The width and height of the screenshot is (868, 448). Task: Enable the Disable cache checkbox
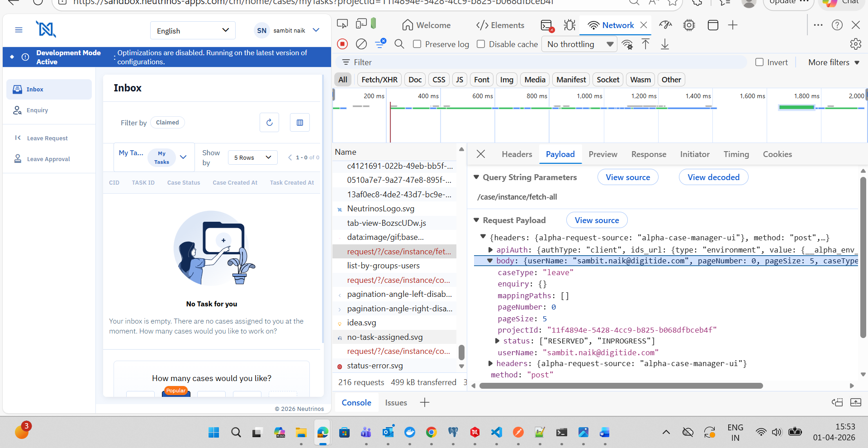click(481, 44)
